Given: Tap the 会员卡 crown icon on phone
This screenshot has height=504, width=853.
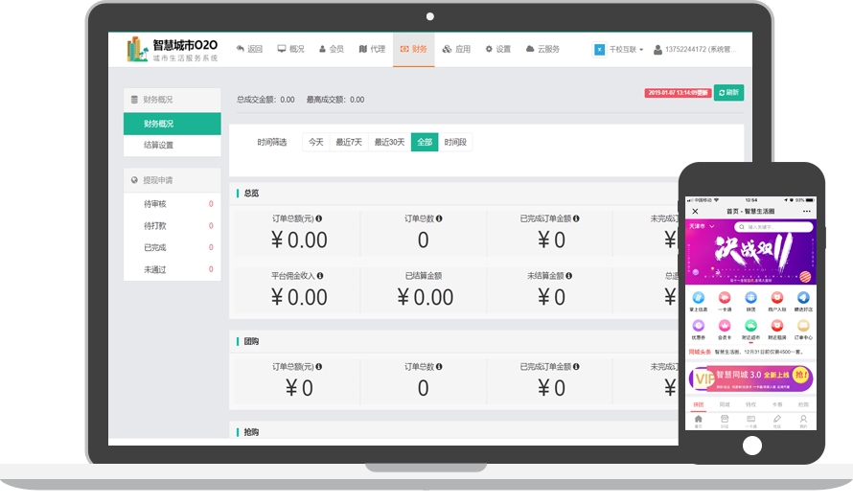Looking at the screenshot, I should [725, 326].
